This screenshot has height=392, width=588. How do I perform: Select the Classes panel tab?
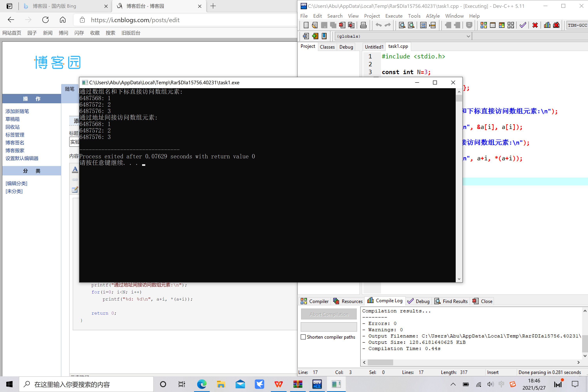tap(327, 47)
